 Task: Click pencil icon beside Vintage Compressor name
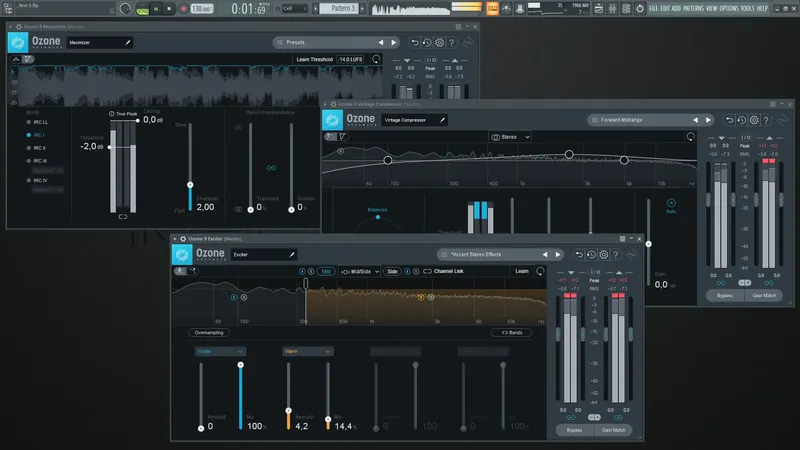[x=442, y=120]
